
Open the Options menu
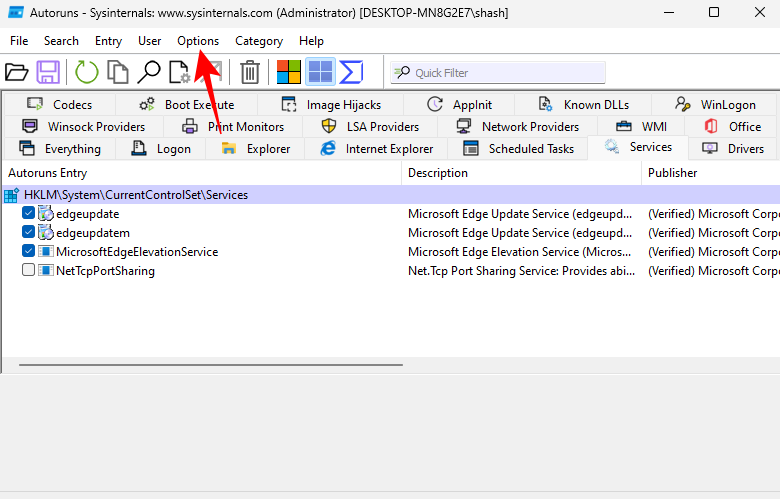coord(198,41)
